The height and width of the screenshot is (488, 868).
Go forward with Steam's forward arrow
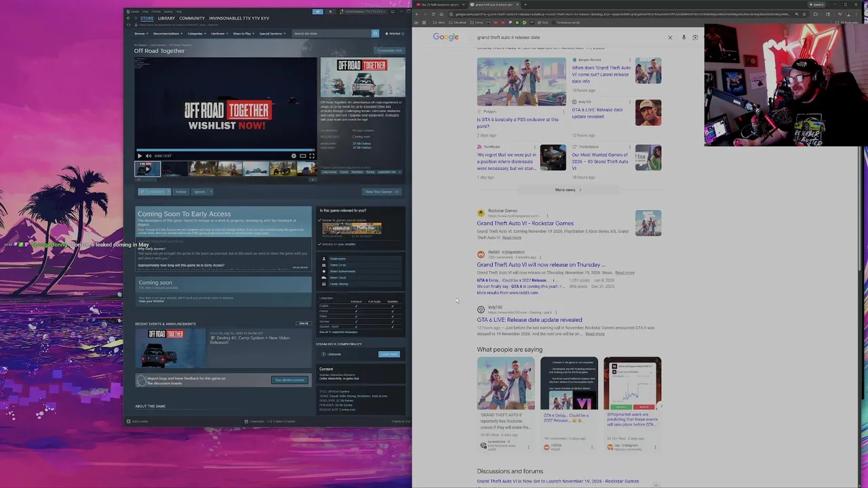(x=135, y=18)
